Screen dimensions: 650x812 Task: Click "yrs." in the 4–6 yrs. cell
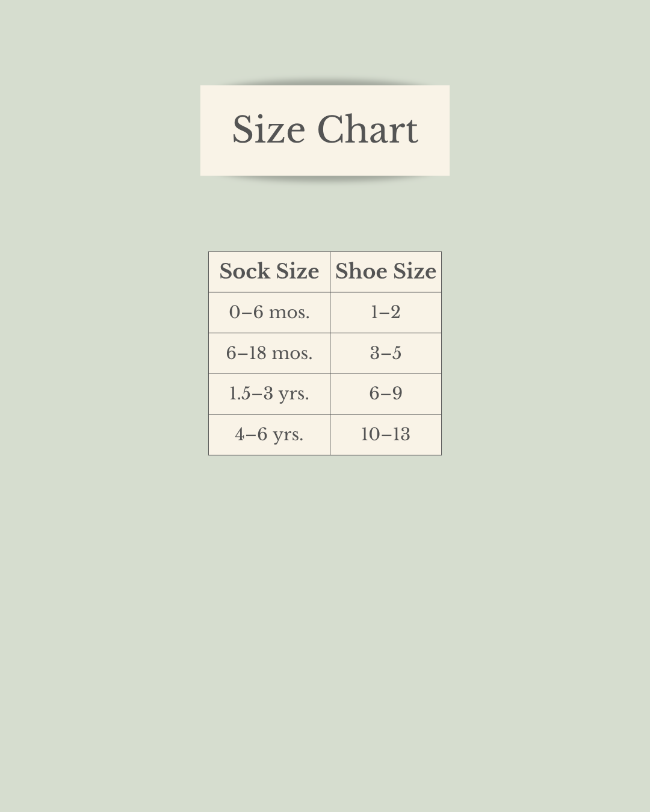tap(288, 435)
